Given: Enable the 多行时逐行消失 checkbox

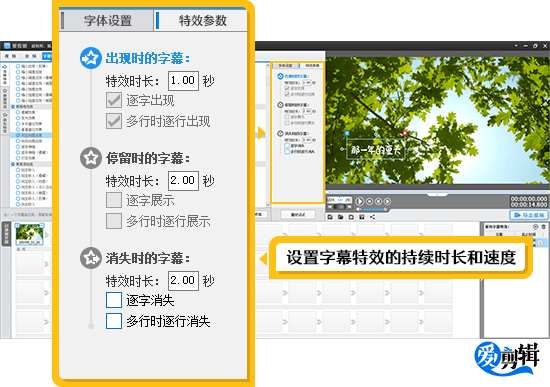Looking at the screenshot, I should point(114,321).
